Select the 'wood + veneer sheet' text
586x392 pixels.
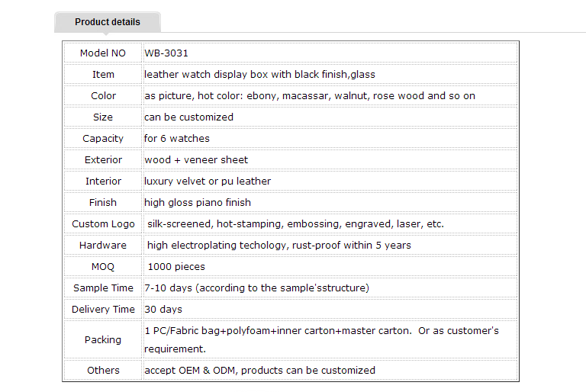point(196,159)
